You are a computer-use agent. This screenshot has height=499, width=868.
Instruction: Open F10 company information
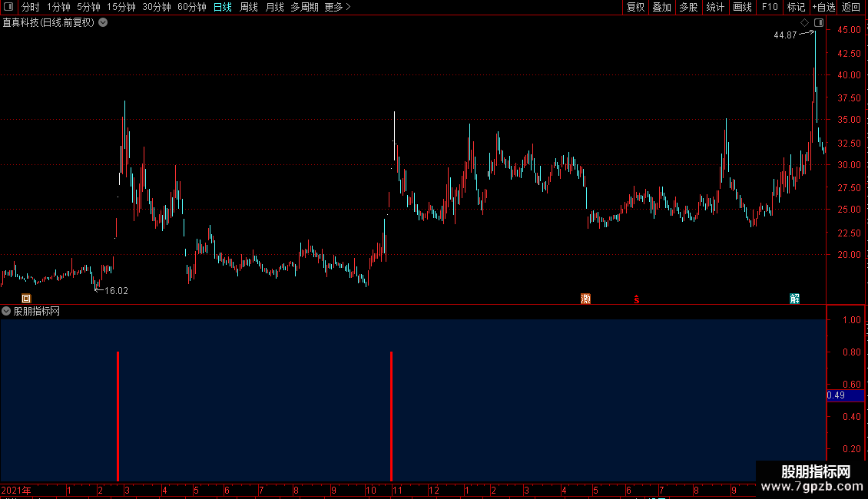(770, 7)
